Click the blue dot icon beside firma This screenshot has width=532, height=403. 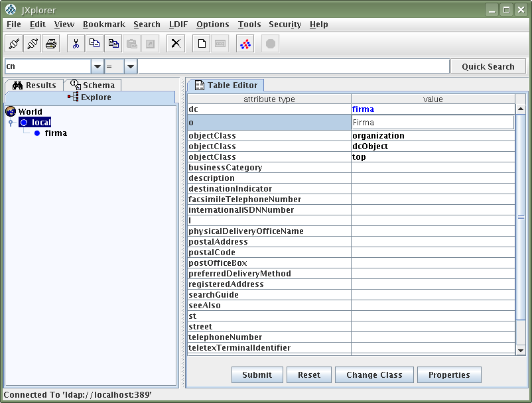pyautogui.click(x=37, y=133)
